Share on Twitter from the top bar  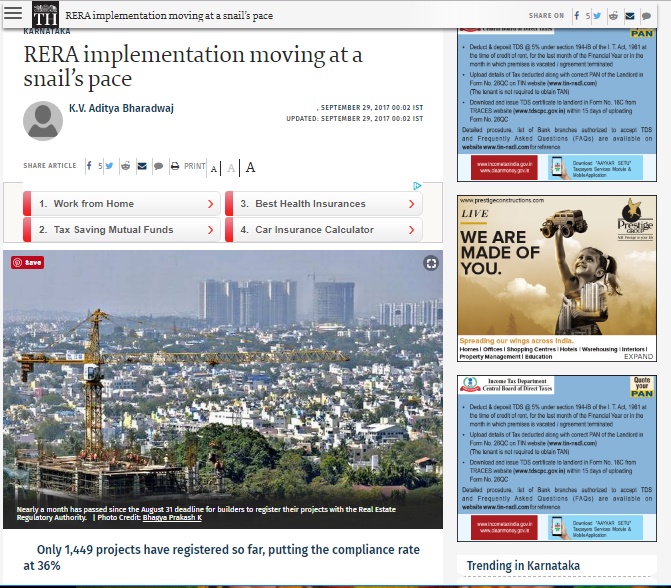tap(597, 16)
